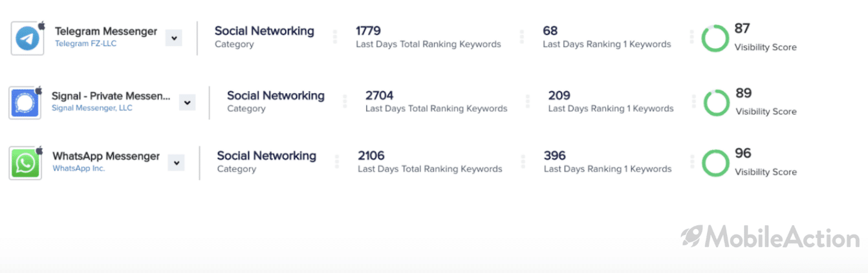
Task: Click the WhatsApp Messenger app icon
Action: click(25, 163)
